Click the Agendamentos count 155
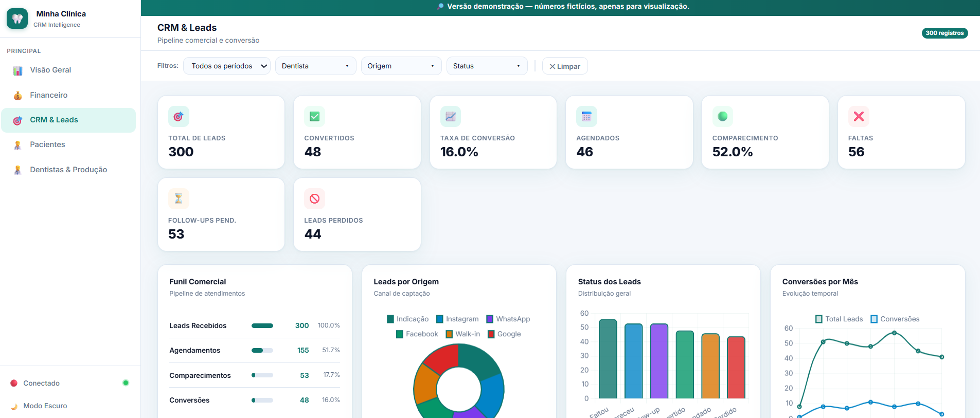980x418 pixels. click(303, 350)
